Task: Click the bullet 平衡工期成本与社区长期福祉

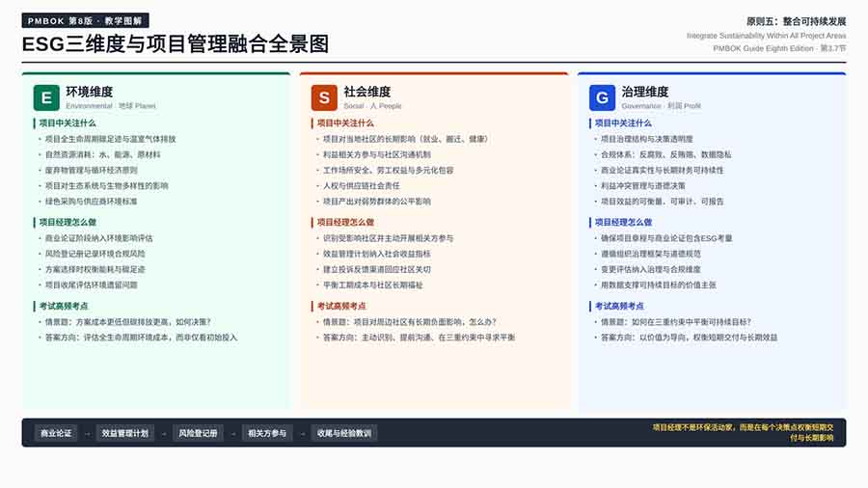Action: 373,285
